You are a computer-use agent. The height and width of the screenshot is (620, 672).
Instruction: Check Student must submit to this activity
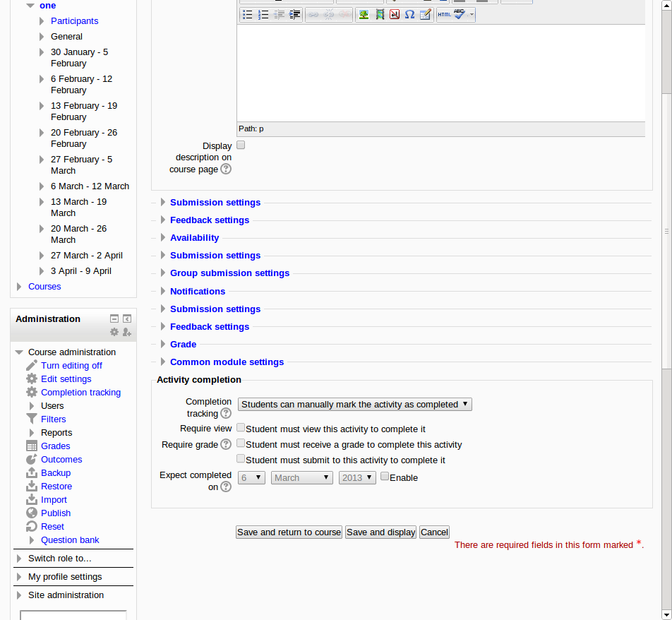coord(241,459)
